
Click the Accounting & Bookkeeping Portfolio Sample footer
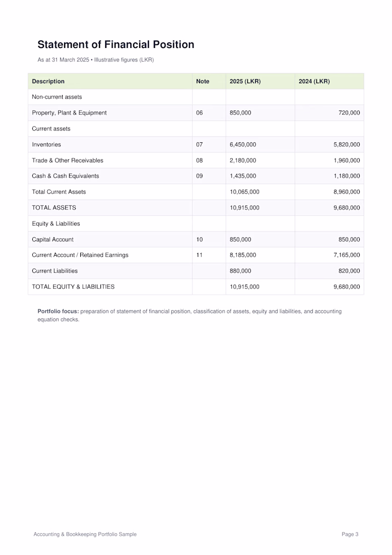(x=85, y=534)
